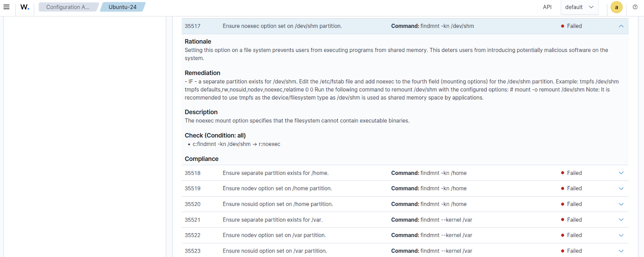Click command 'findmnt --kernel /var' in row 35521
Image resolution: width=644 pixels, height=257 pixels.
(x=446, y=220)
